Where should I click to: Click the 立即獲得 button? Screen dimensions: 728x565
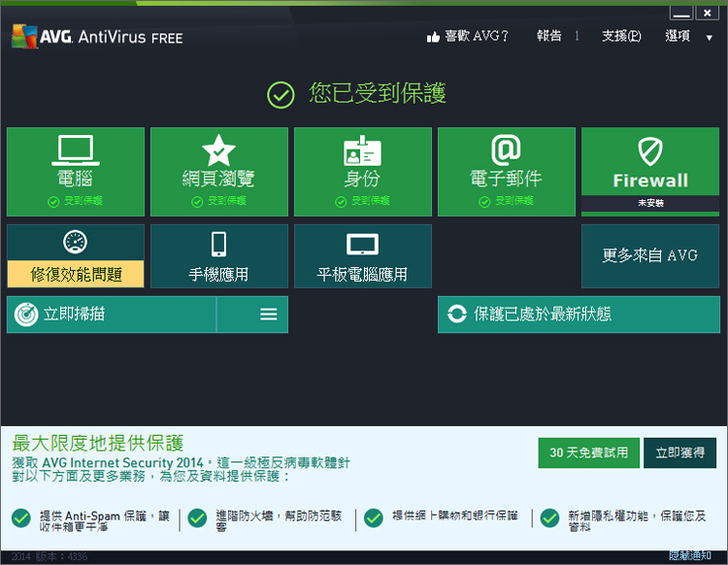click(679, 452)
